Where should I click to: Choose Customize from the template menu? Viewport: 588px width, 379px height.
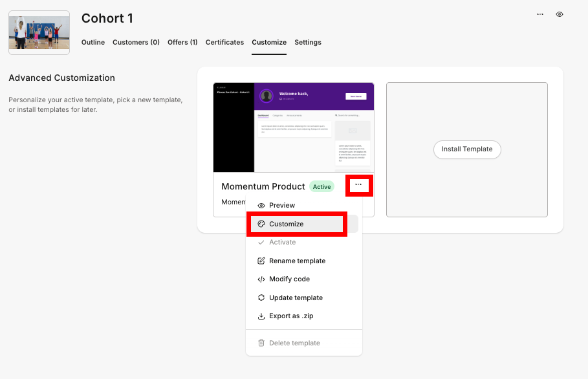point(304,224)
